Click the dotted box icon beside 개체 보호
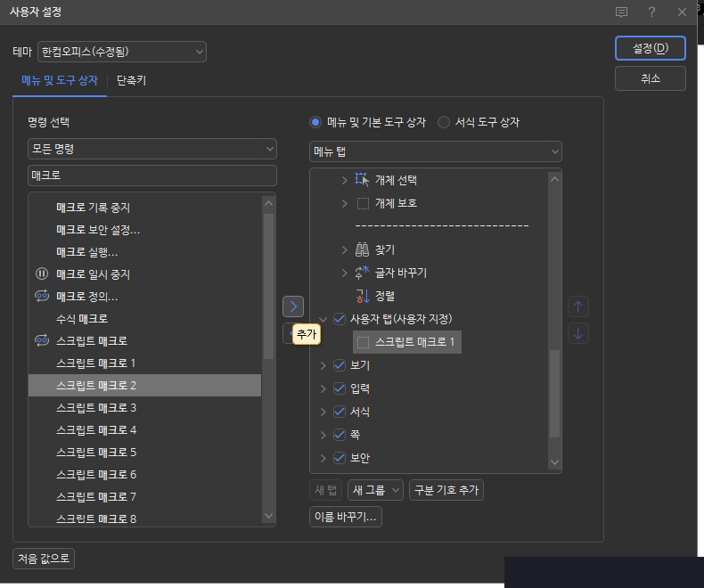Screen dimensions: 704x588 pos(363,203)
